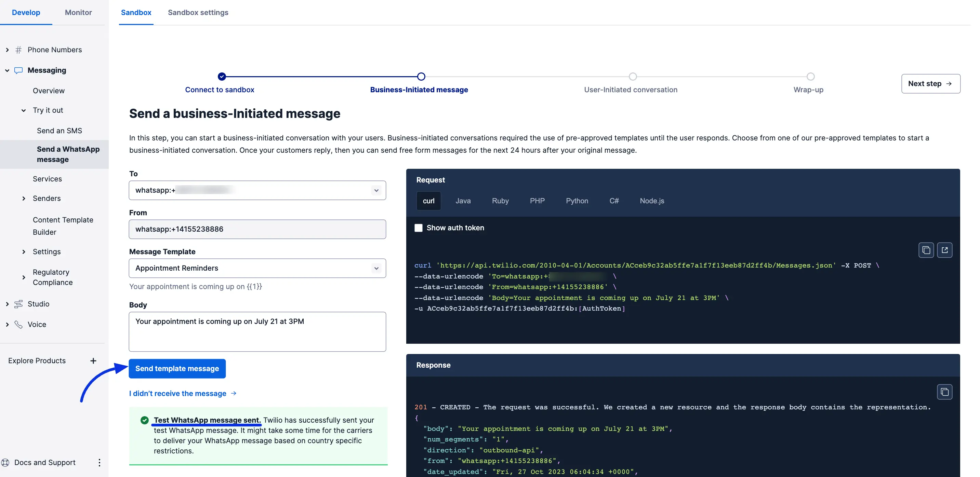The width and height of the screenshot is (980, 477).
Task: Collapse the Messaging section
Action: click(x=7, y=70)
